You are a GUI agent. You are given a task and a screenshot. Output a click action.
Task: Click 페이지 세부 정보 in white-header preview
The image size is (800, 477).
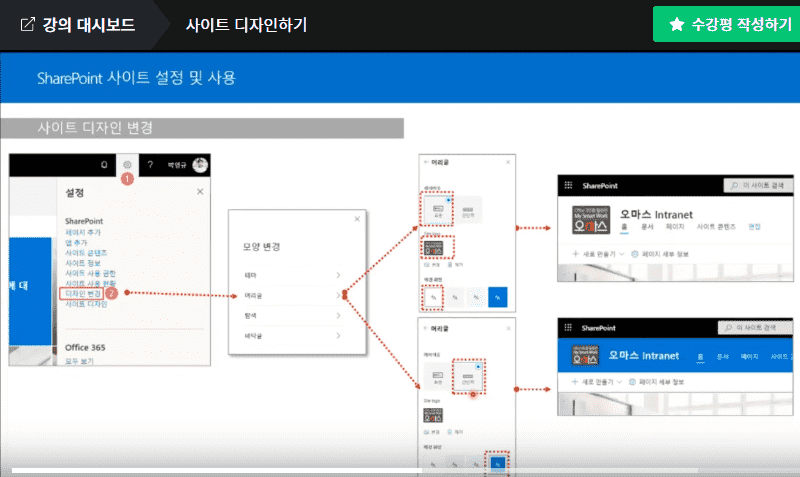tap(660, 254)
